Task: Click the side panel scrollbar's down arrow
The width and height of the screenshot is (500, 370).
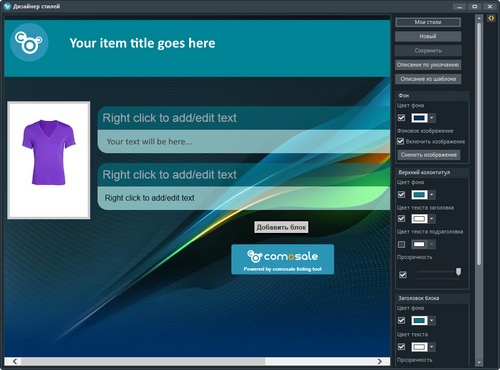Action: [479, 362]
